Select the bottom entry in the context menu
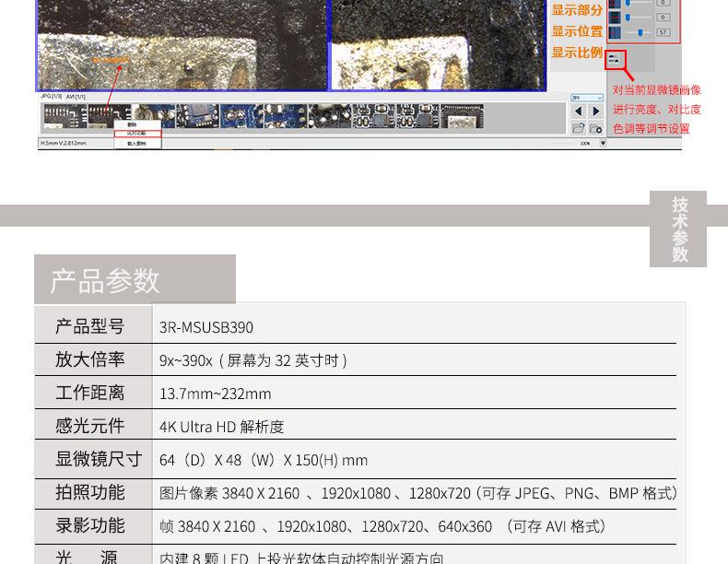The width and height of the screenshot is (728, 564). click(135, 143)
